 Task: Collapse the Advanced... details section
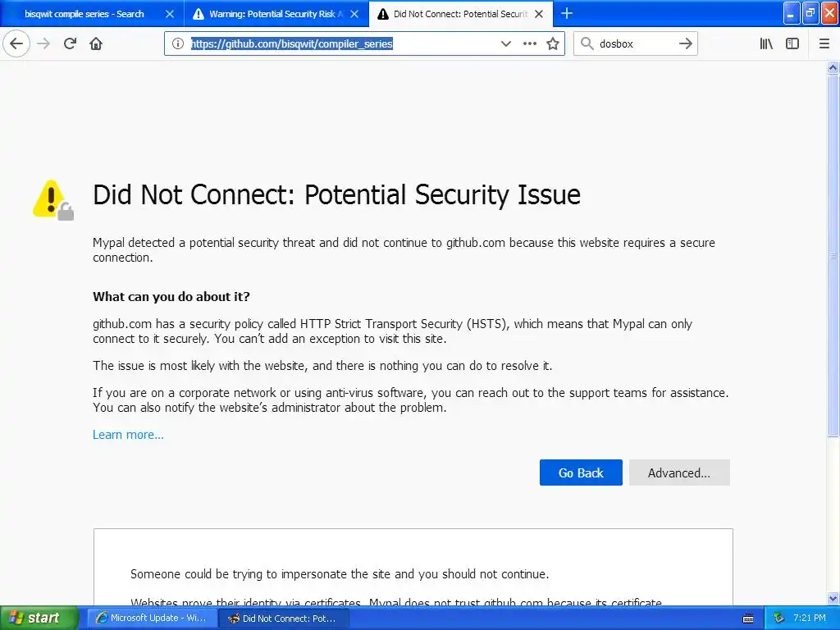[678, 472]
